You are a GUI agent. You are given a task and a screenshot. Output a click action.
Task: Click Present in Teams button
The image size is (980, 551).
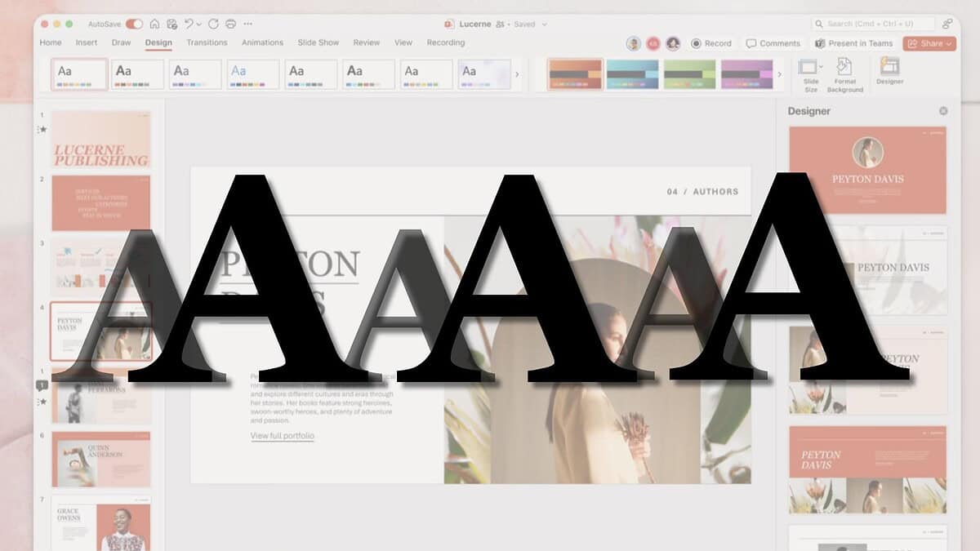854,43
